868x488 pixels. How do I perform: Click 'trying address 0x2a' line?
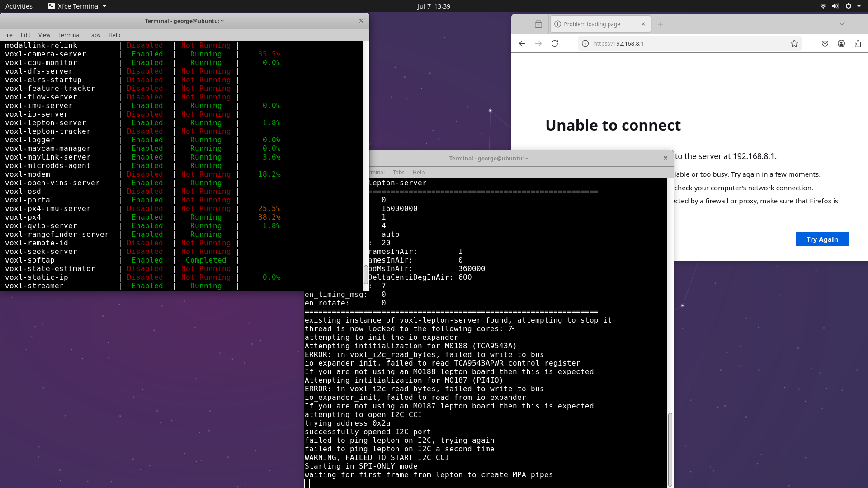[x=347, y=423]
